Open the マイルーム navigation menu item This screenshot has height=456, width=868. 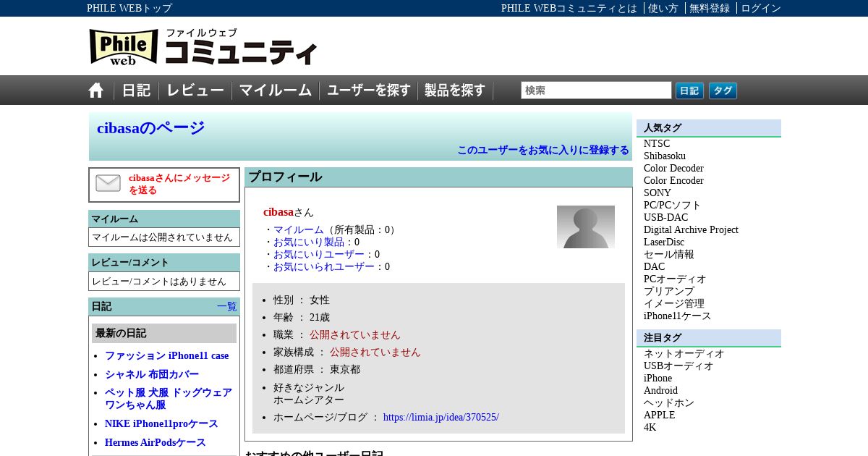(x=276, y=90)
